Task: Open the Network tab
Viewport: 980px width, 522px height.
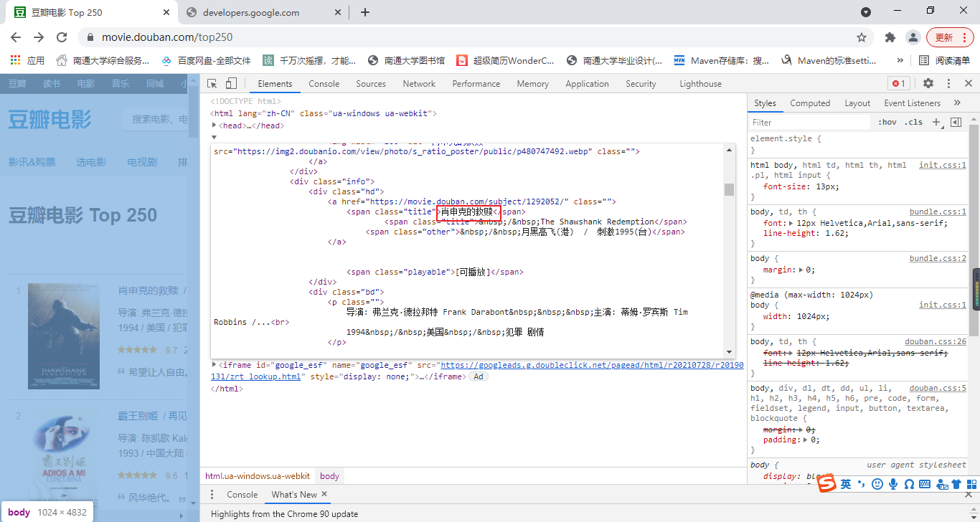Action: (x=419, y=84)
